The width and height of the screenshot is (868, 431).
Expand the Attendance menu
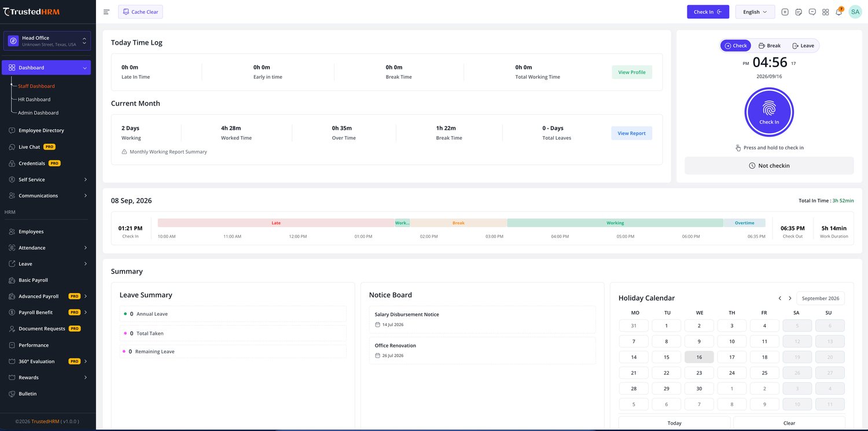(x=48, y=248)
